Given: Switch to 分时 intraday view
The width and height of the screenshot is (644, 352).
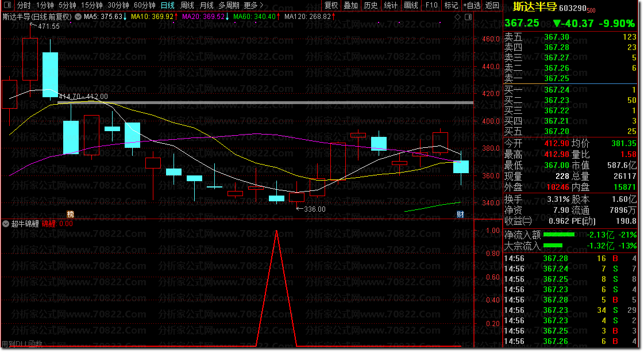Looking at the screenshot, I should click(x=24, y=5).
